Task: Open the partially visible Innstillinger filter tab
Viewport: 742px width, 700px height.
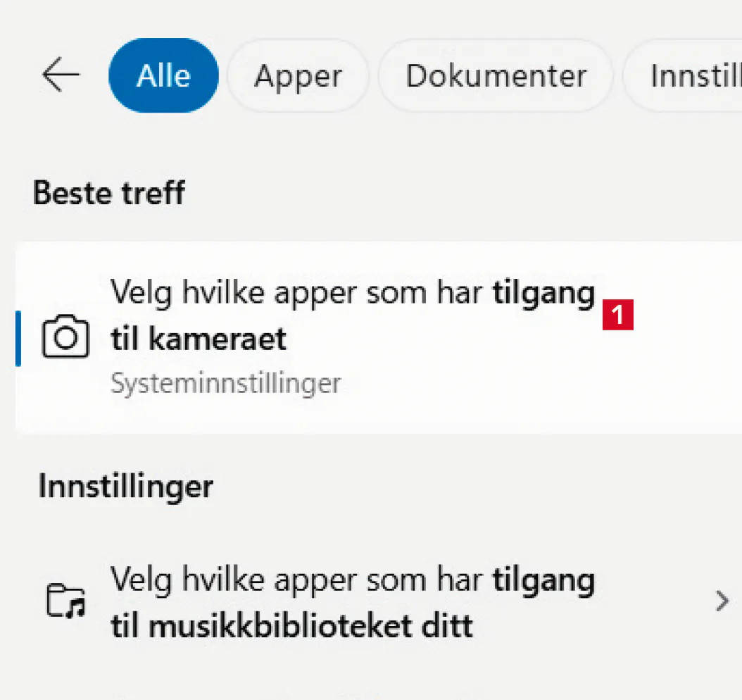Action: 693,75
